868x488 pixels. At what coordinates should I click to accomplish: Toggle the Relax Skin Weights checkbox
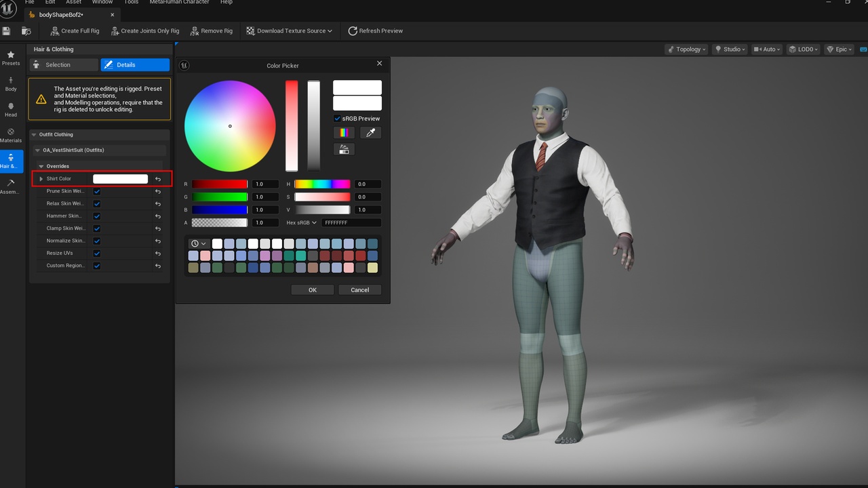pyautogui.click(x=97, y=203)
